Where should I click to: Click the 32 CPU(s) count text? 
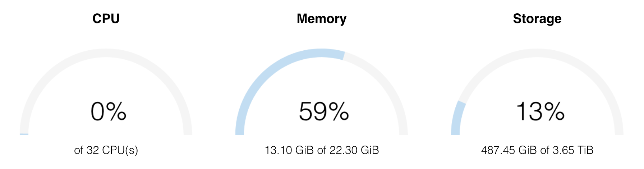tap(112, 150)
